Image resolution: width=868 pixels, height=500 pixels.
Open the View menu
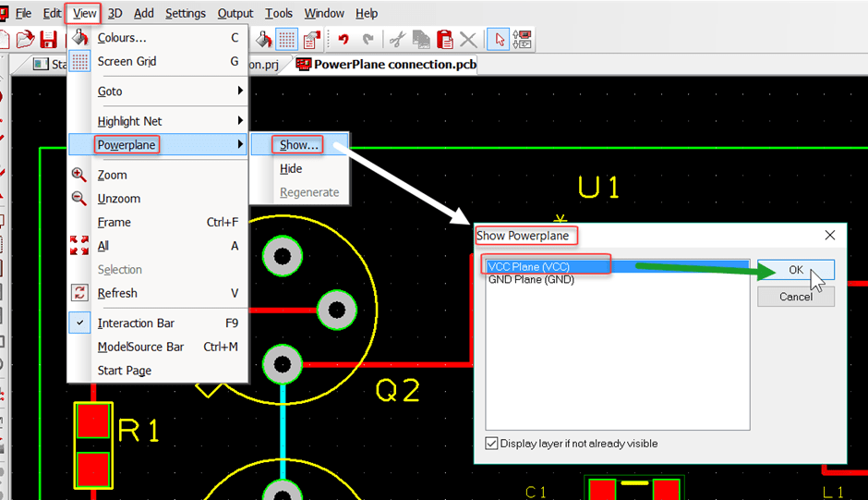[x=84, y=13]
